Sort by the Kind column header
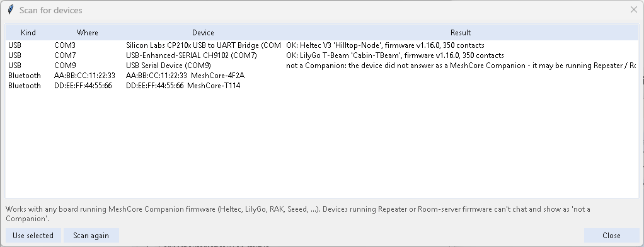Screen dimensions: 644x247 [x=28, y=33]
